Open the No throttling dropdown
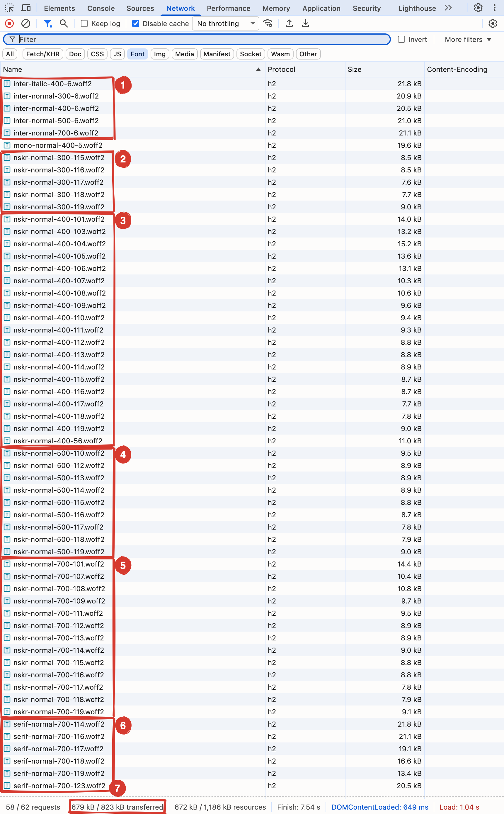This screenshot has height=814, width=504. point(226,23)
